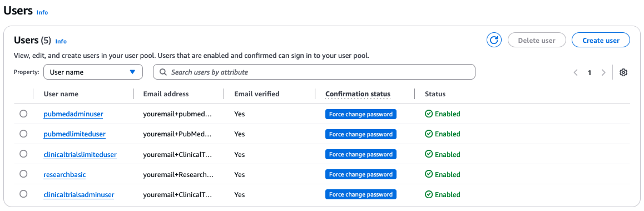Click the Create user button
Viewport: 644px width, 211px height.
tap(601, 40)
